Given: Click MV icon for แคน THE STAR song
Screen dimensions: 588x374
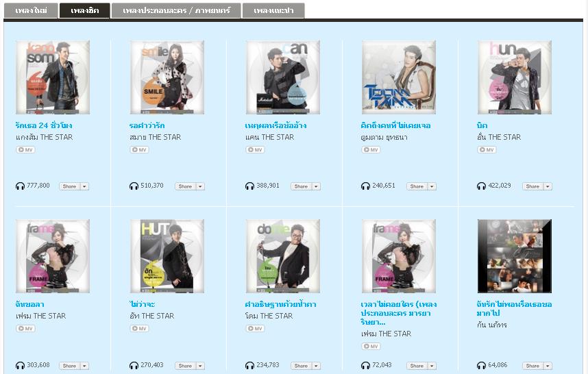Looking at the screenshot, I should click(256, 150).
